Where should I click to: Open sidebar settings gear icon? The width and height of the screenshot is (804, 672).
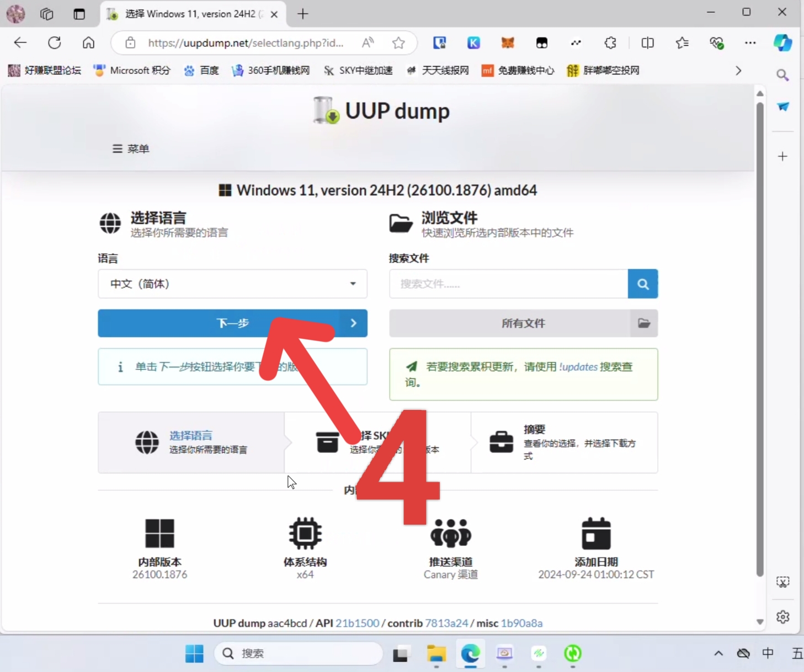coord(782,617)
